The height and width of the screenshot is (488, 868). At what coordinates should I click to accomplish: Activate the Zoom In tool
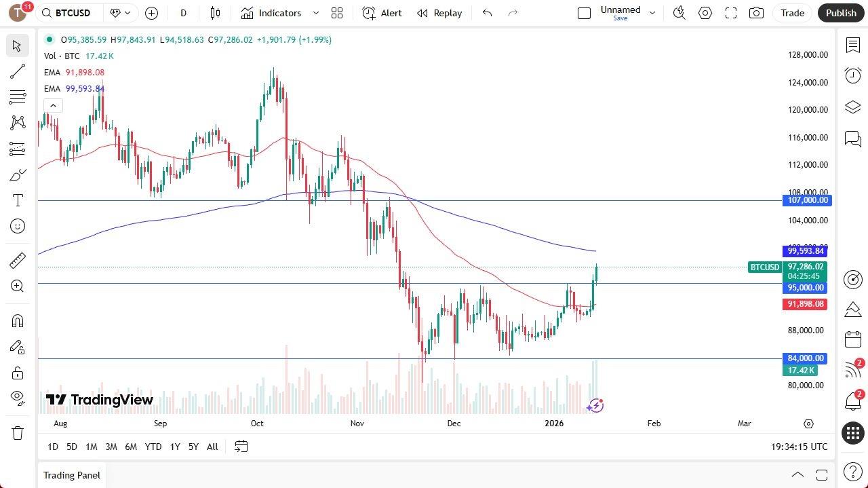point(17,286)
